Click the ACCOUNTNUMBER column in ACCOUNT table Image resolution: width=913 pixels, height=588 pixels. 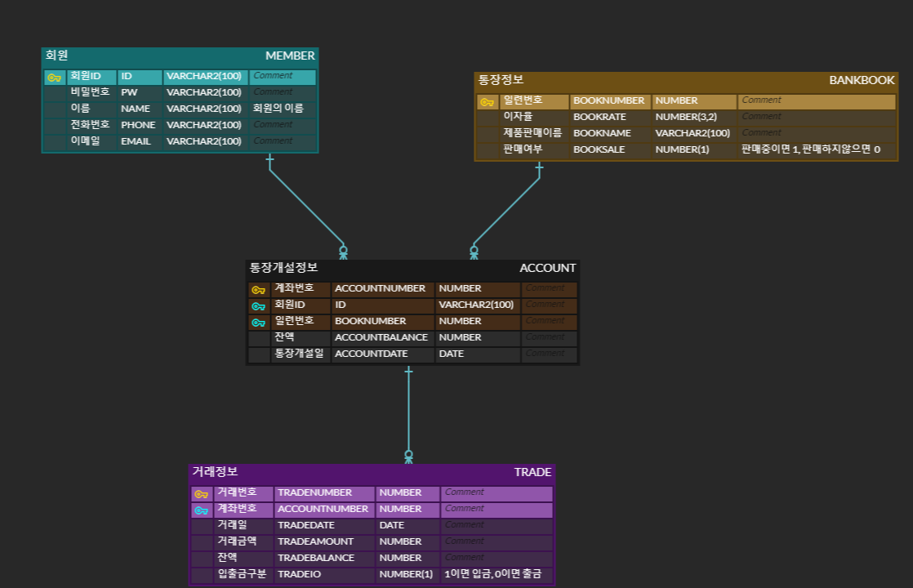381,288
